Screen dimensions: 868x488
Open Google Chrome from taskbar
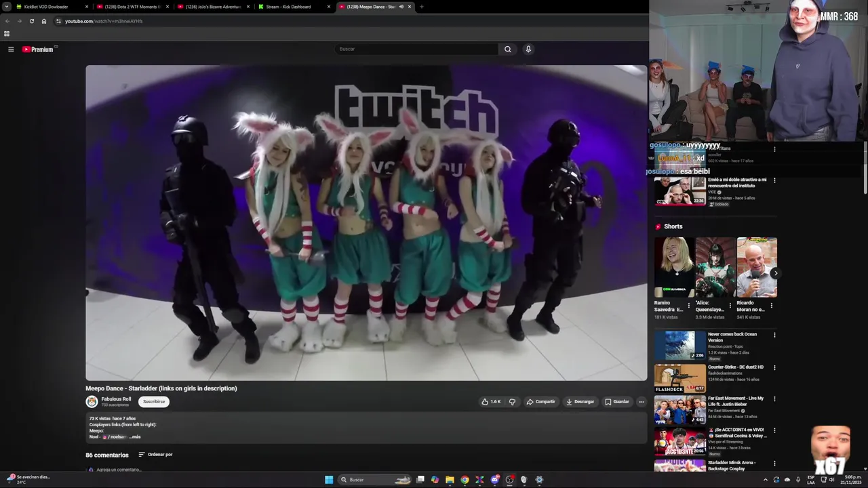tap(465, 479)
